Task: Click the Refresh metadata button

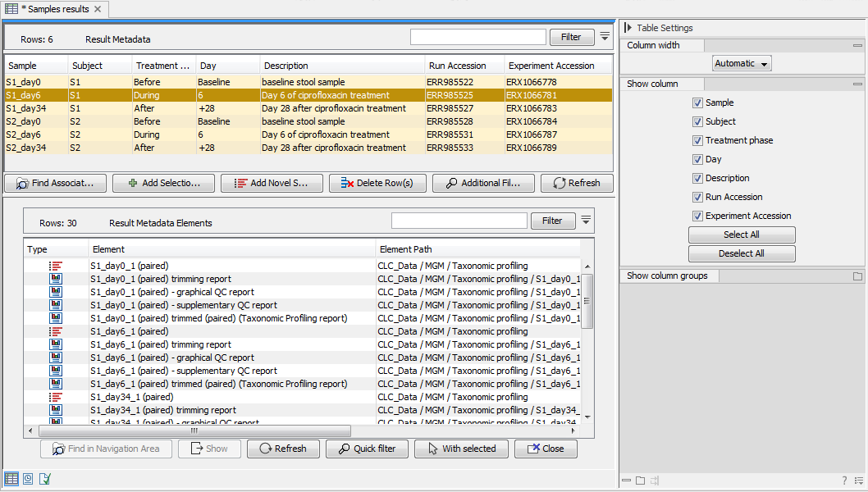Action: (x=577, y=183)
